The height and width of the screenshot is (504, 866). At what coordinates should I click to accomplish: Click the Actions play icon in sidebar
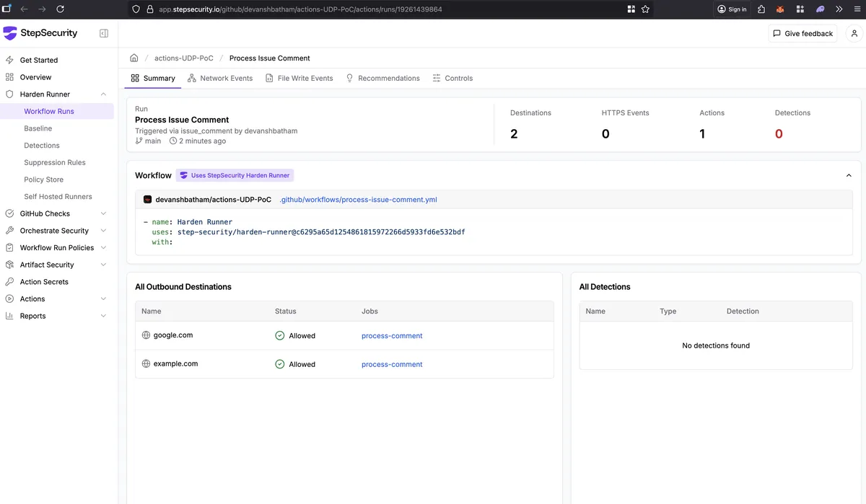9,299
